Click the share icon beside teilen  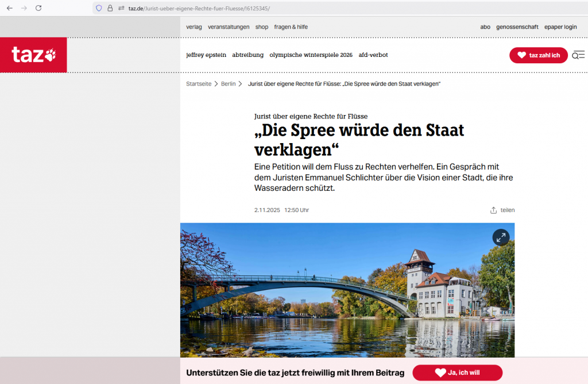(493, 210)
